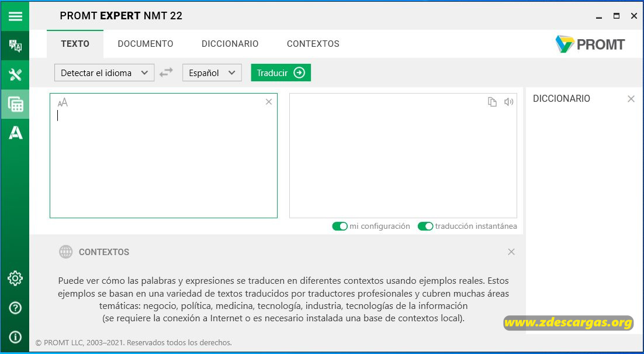Minimize the PROMT window

pyautogui.click(x=599, y=16)
